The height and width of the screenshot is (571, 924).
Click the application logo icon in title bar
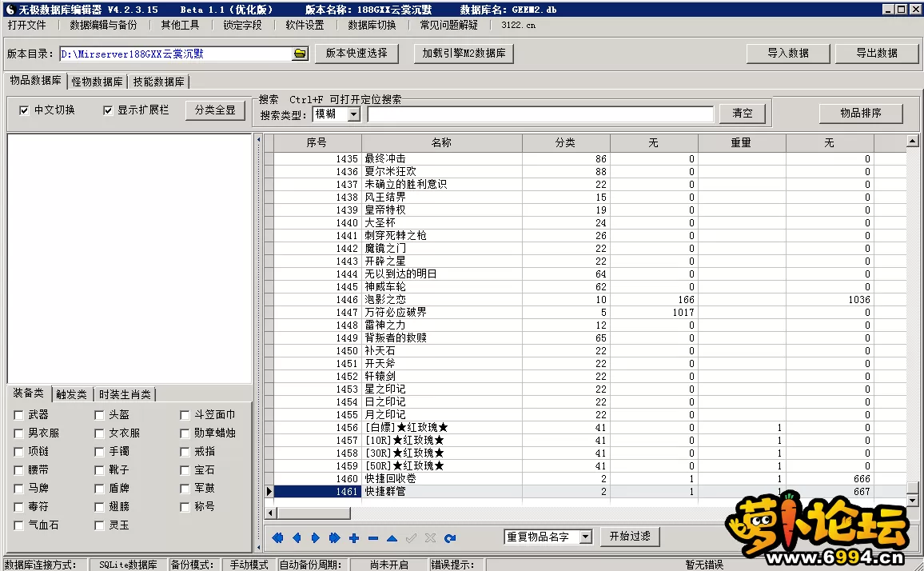(x=10, y=10)
